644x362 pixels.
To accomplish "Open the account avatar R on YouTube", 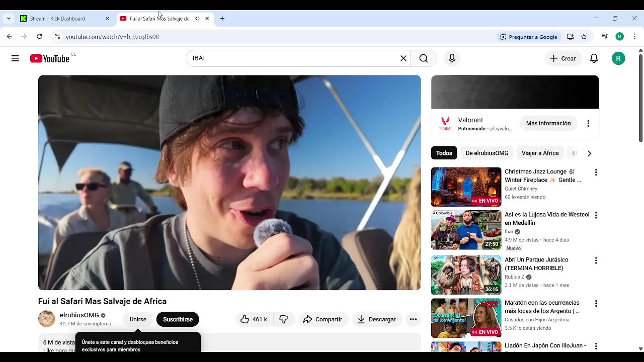I will pyautogui.click(x=618, y=58).
